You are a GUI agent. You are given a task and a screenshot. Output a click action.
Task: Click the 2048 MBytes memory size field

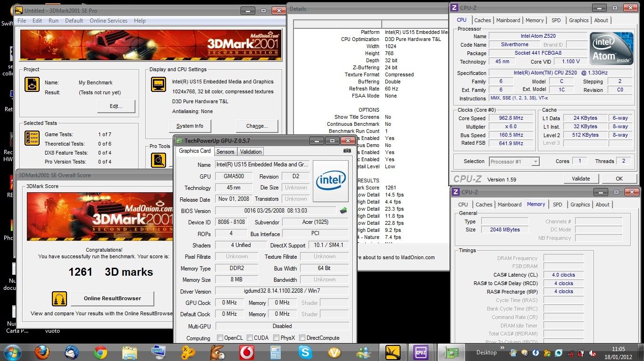pos(504,230)
